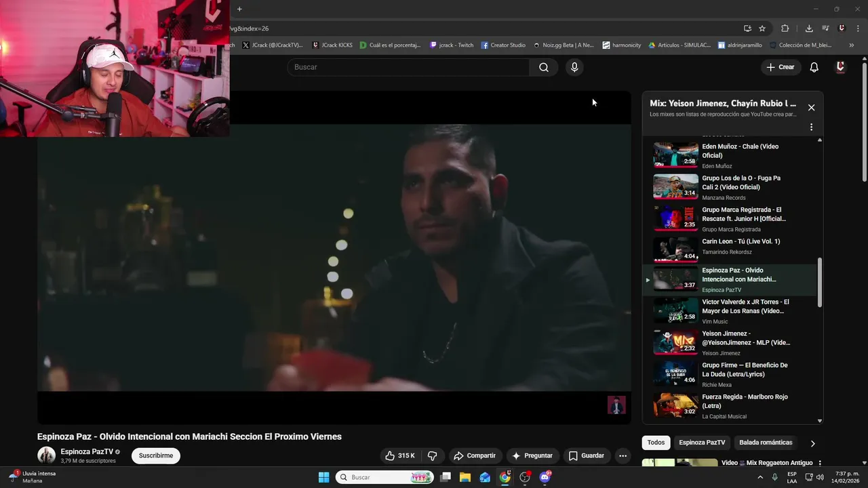Screen dimensions: 868x488
Task: Select the Espinoza PazTV filter chip
Action: [702, 443]
